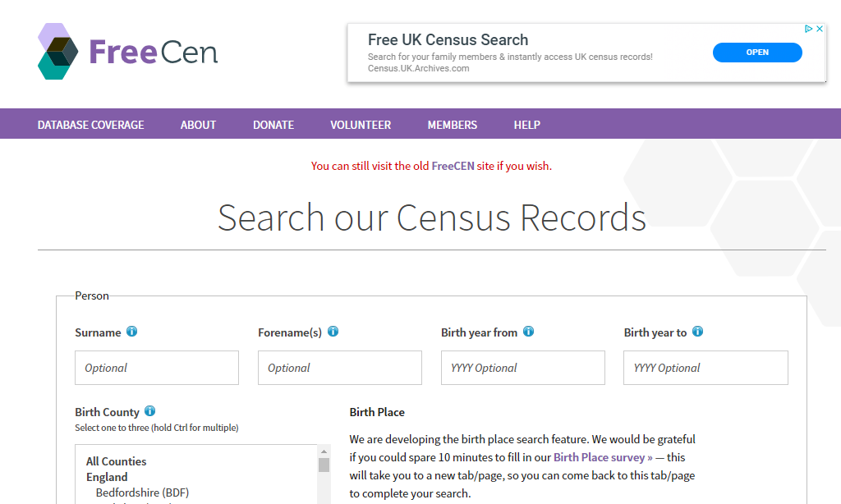Go to the About page

tap(198, 125)
